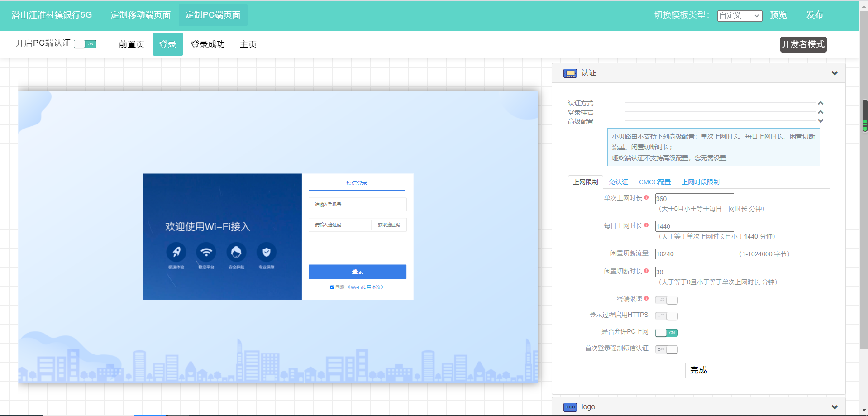The height and width of the screenshot is (416, 868).
Task: Open the 前置页 page tab
Action: (x=132, y=44)
